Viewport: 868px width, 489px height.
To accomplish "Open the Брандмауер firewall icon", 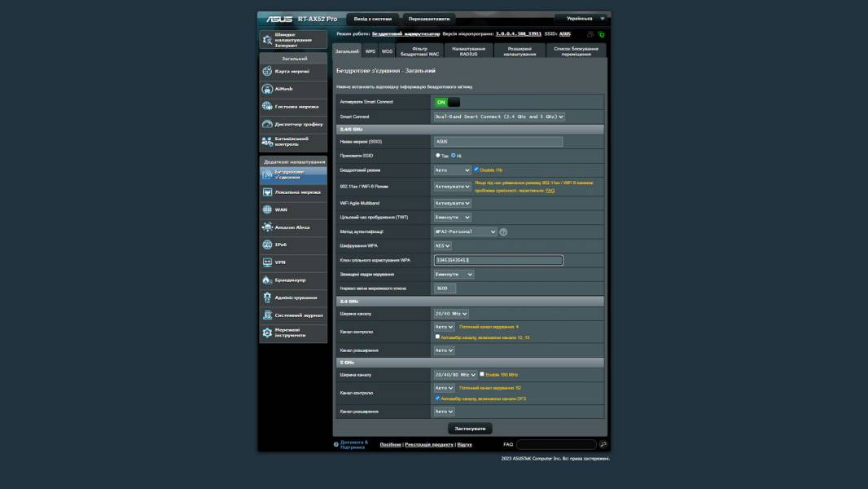I will tap(267, 280).
